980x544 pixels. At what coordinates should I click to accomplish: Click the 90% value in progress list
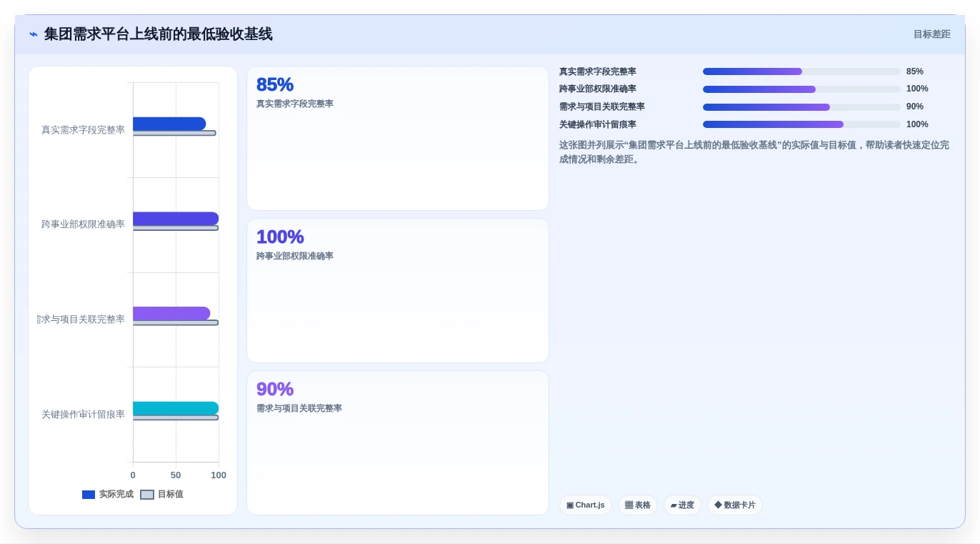pos(915,107)
